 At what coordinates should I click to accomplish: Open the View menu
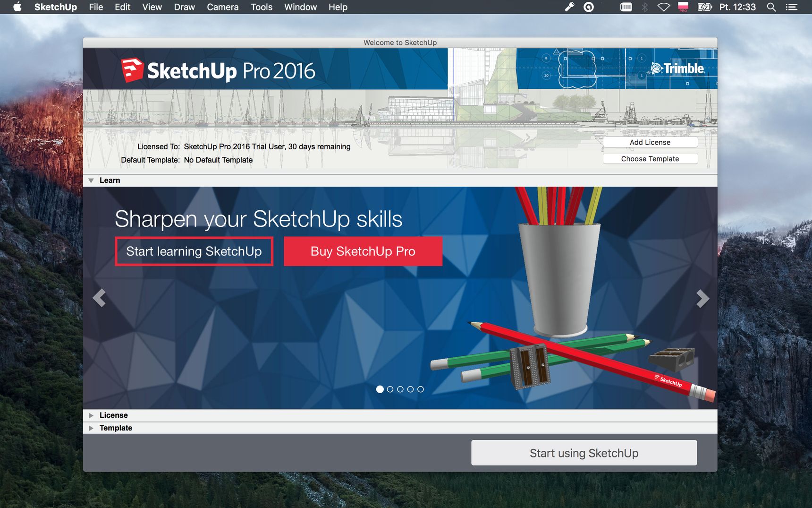tap(152, 7)
